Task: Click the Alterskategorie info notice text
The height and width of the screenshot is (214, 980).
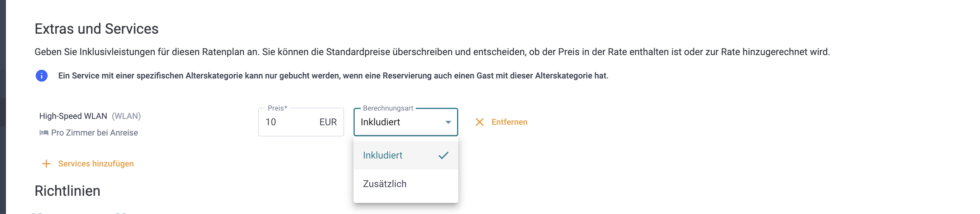Action: pyautogui.click(x=333, y=76)
